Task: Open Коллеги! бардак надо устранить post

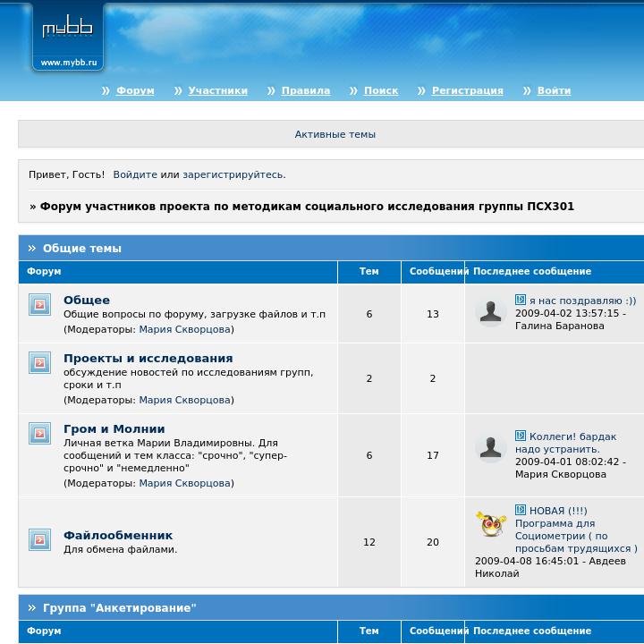Action: pos(566,443)
